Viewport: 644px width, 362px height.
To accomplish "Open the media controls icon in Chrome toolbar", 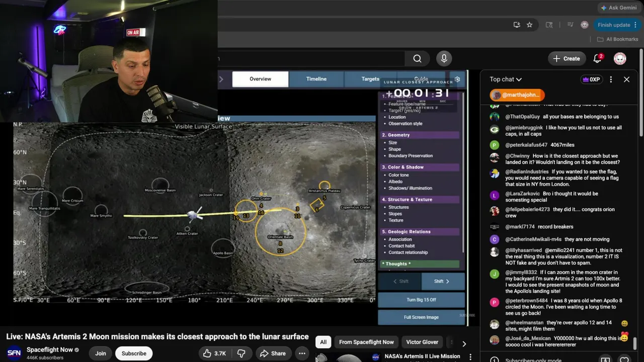I will point(571,25).
